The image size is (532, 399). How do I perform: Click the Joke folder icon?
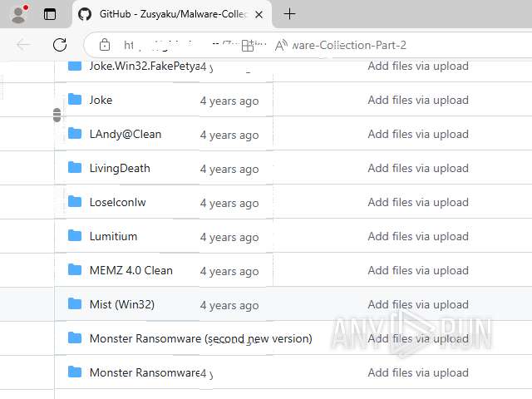75,99
